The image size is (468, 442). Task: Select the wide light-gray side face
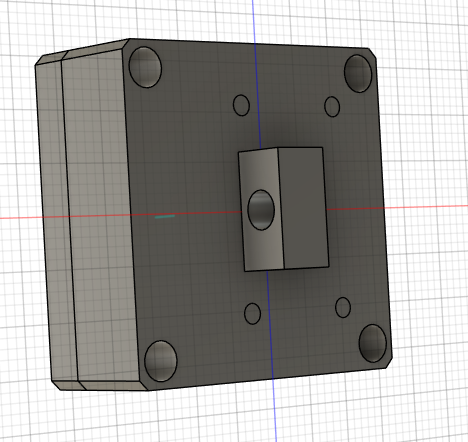[x=100, y=217]
